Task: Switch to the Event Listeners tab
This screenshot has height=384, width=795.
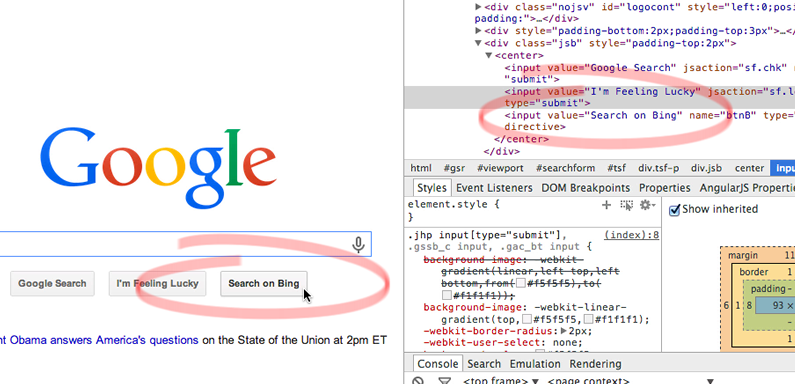Action: [x=494, y=188]
